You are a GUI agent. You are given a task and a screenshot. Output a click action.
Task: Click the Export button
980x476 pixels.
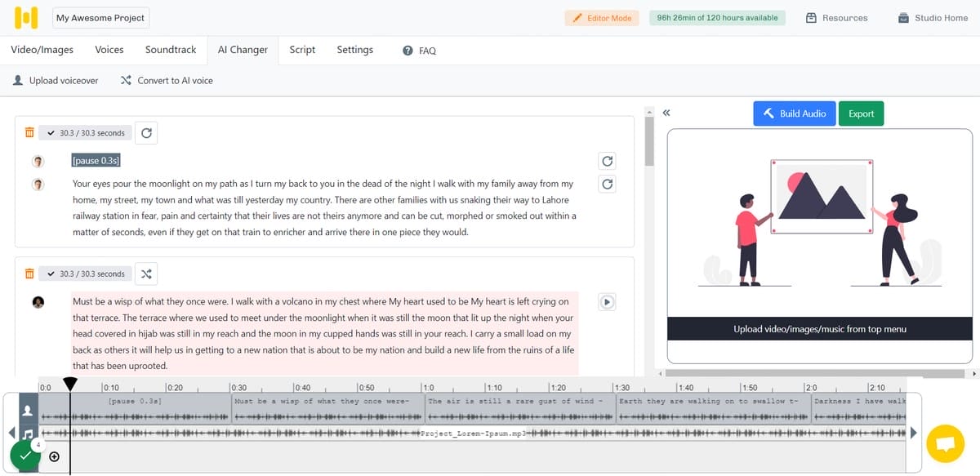[861, 113]
